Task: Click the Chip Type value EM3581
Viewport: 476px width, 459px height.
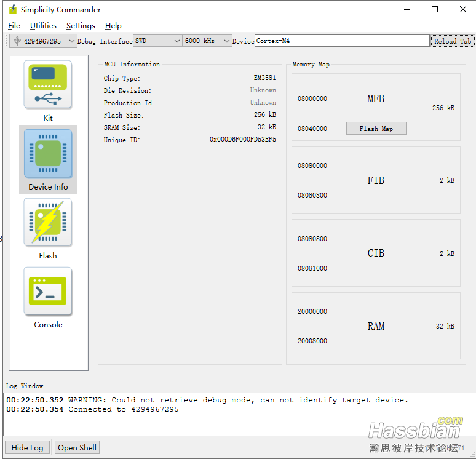Action: 264,78
